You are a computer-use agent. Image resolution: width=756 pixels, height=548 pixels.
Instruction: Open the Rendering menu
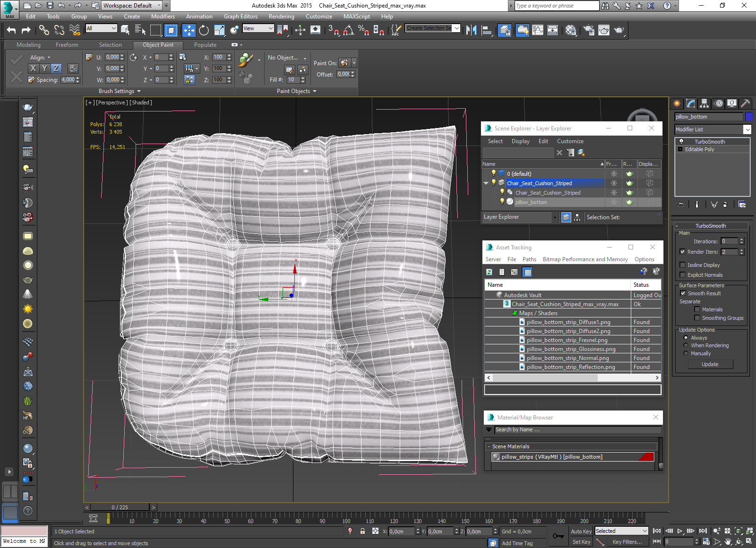click(282, 17)
